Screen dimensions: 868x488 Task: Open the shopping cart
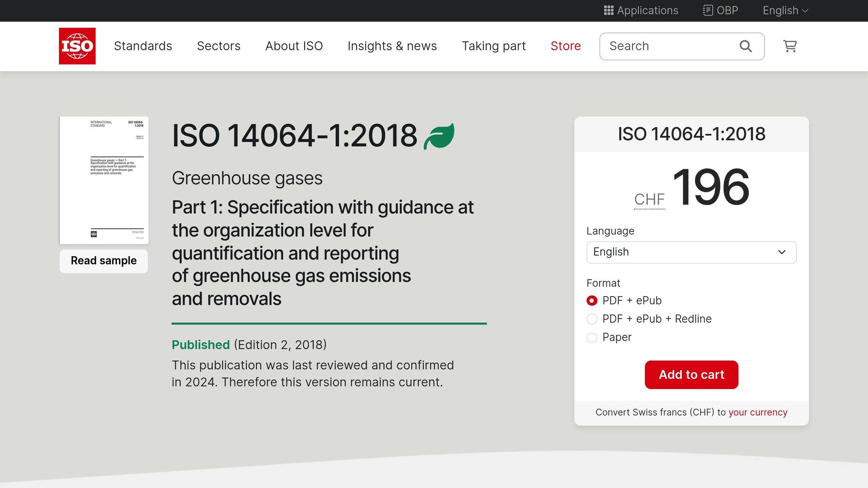tap(789, 46)
